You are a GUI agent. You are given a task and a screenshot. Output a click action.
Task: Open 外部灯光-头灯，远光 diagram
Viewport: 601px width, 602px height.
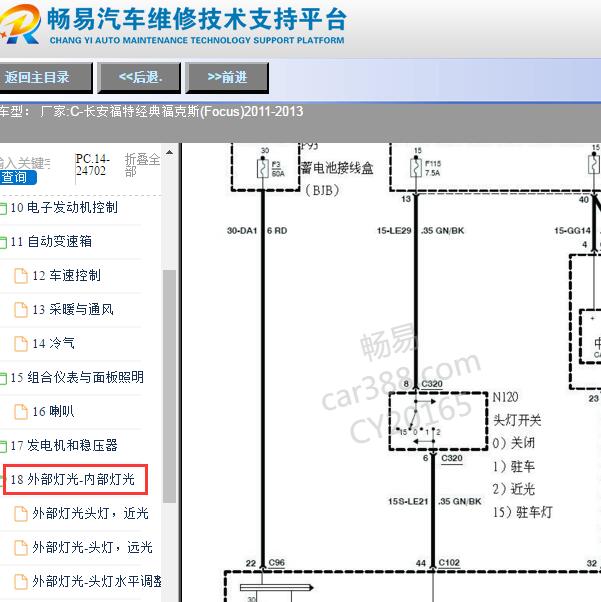click(x=92, y=547)
